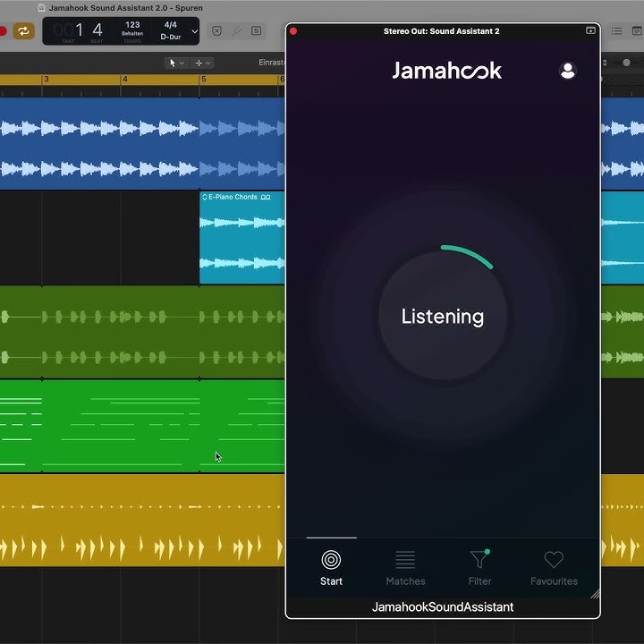Select the dark green audio region
The width and height of the screenshot is (644, 644).
click(x=142, y=332)
